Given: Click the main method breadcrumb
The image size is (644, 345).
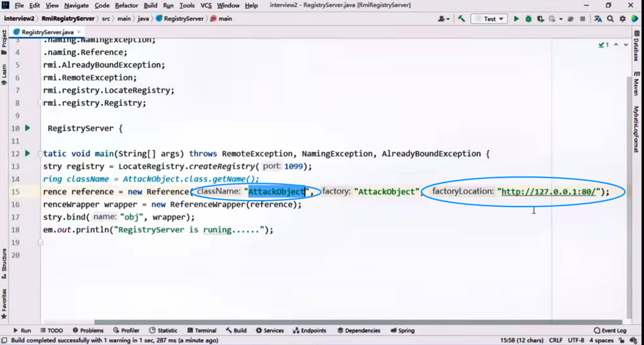Looking at the screenshot, I should (x=221, y=19).
